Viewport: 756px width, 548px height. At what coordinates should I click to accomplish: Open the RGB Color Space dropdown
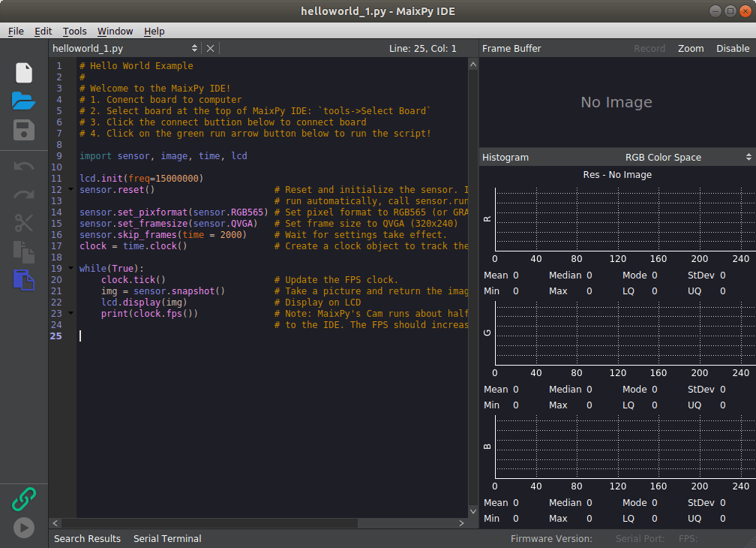click(x=688, y=157)
